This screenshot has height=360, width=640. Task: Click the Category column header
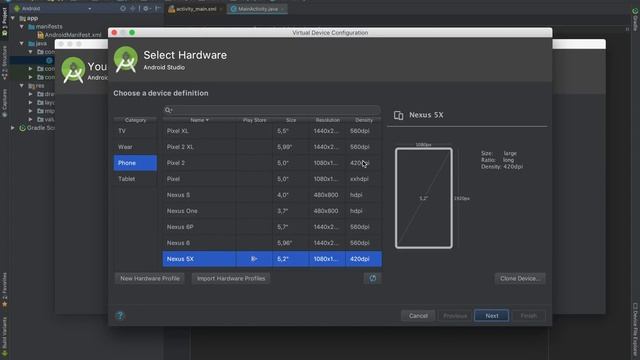tap(135, 120)
